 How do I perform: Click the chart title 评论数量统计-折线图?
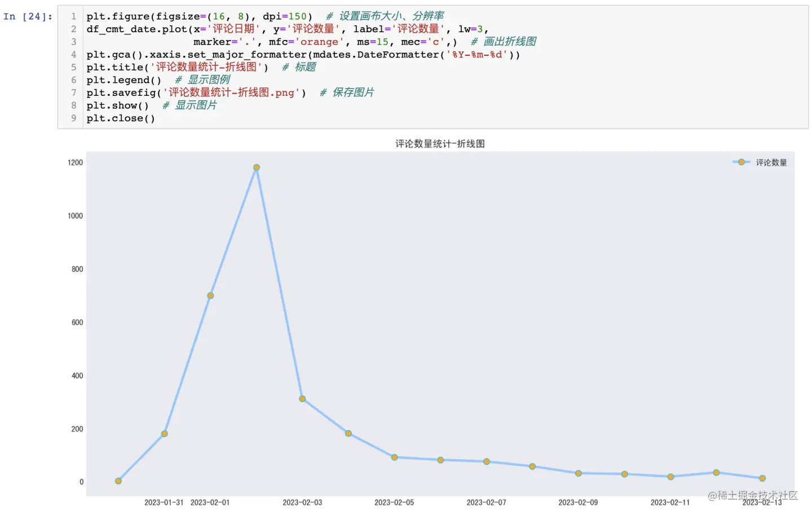440,144
